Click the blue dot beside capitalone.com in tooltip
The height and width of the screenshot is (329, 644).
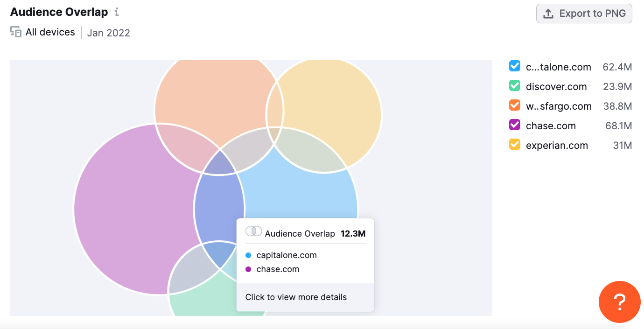coord(248,255)
